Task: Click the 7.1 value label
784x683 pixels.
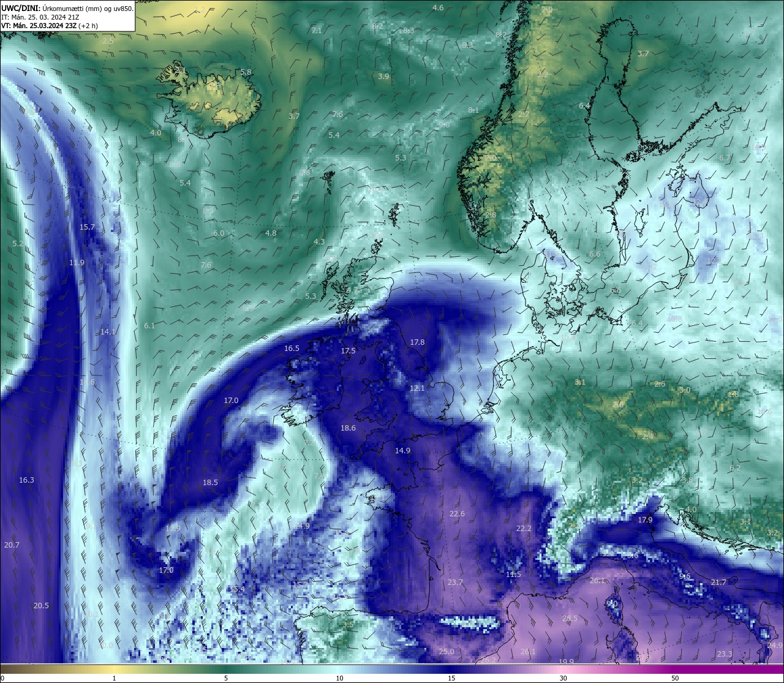Action: [317, 30]
